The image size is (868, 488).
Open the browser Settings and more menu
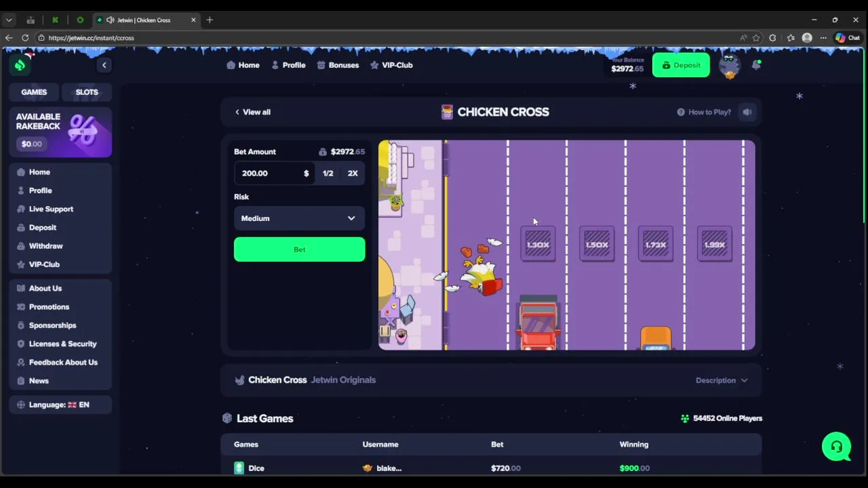[823, 38]
